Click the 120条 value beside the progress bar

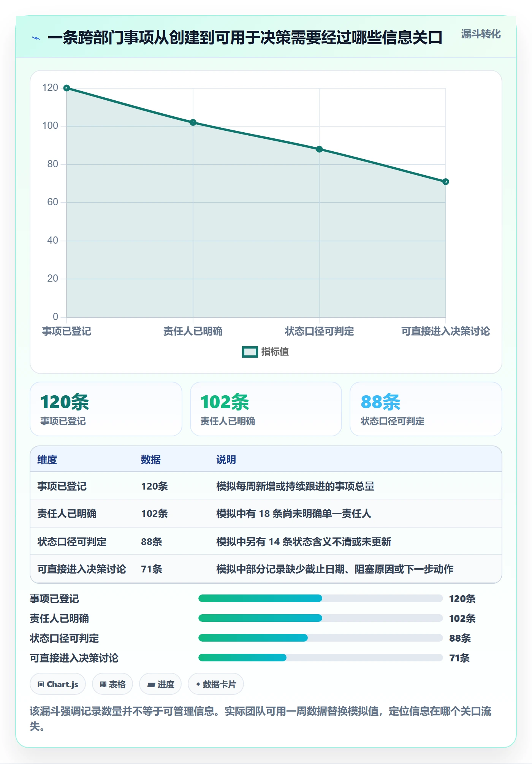(x=462, y=599)
